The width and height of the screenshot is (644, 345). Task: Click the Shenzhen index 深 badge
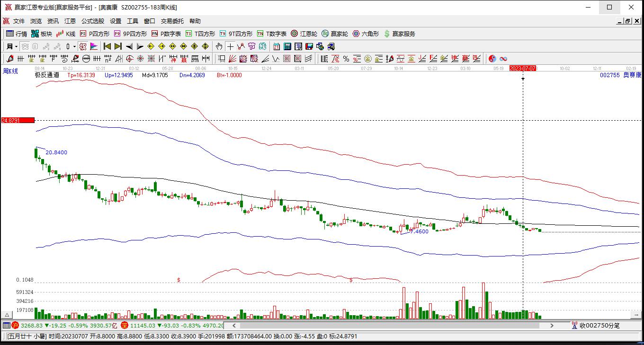click(x=125, y=326)
